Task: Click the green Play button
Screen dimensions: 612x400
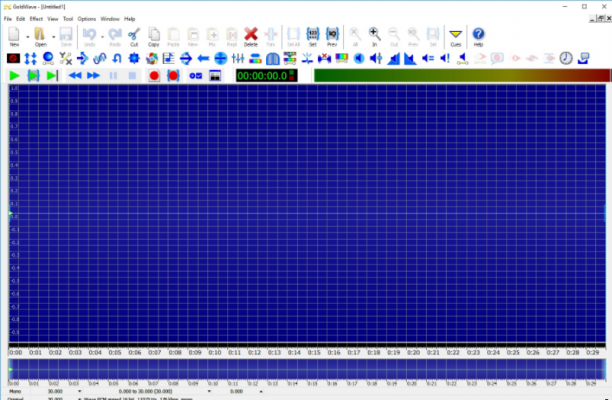Action: tap(14, 75)
